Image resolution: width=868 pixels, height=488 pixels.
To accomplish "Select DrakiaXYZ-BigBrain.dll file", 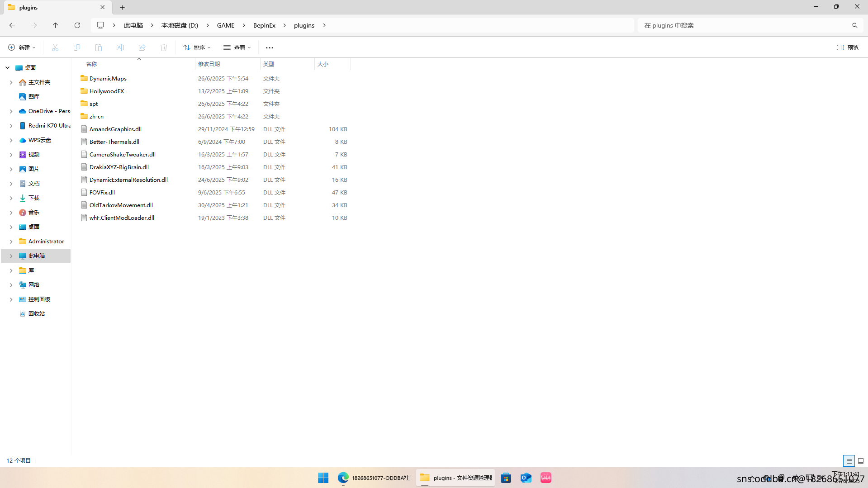I will 119,167.
